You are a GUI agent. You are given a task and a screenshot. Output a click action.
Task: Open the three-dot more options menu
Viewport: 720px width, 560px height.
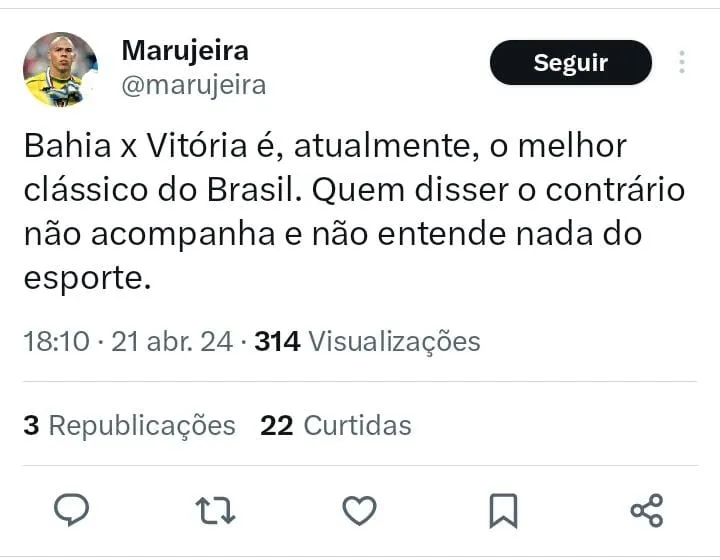681,62
